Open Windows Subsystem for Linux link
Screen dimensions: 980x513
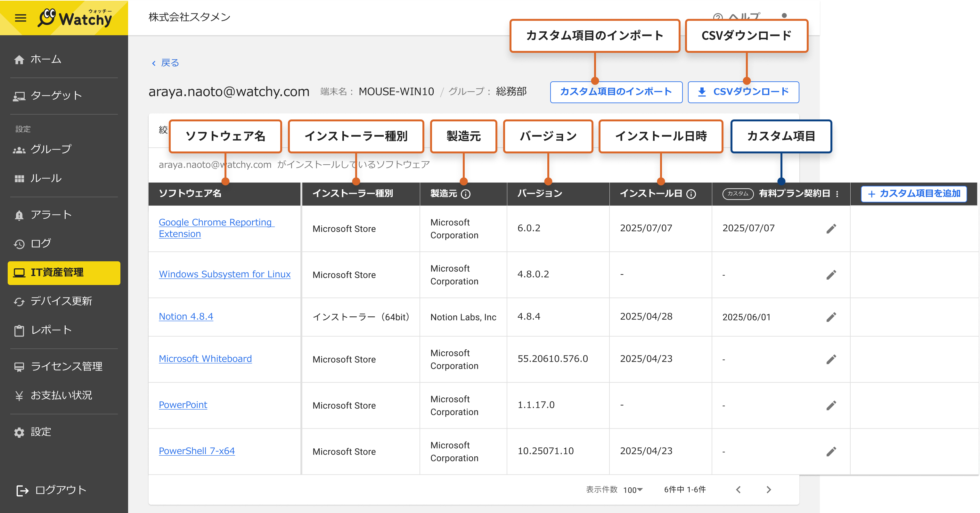pyautogui.click(x=225, y=274)
